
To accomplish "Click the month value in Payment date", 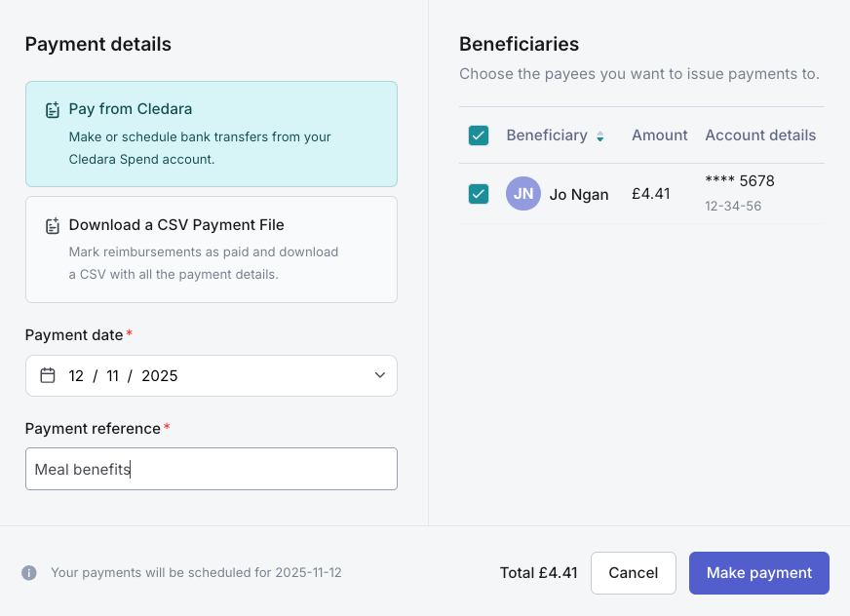I will pos(112,376).
